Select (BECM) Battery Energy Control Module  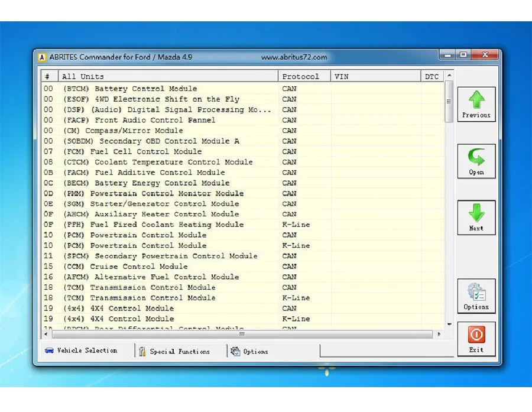[x=242, y=183]
